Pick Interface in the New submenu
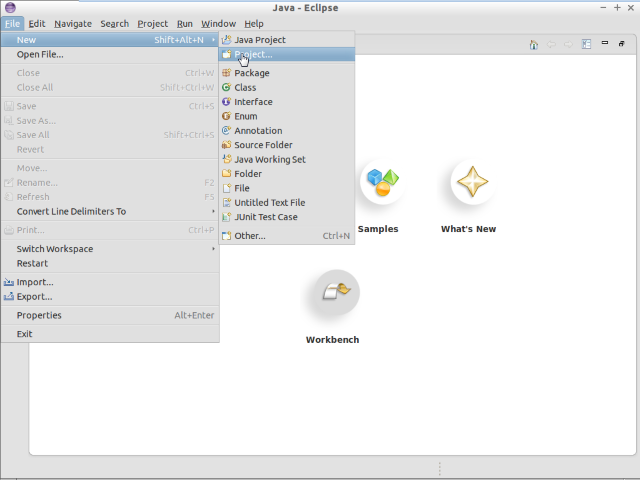 [x=287, y=102]
